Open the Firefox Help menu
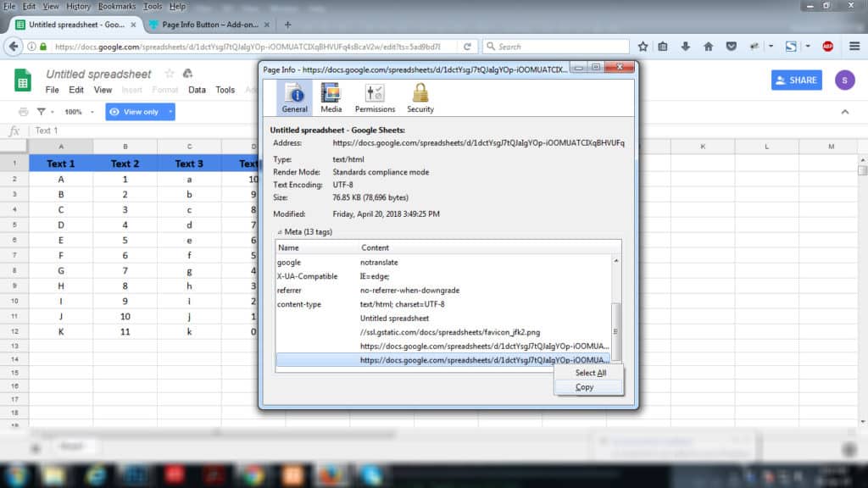This screenshot has height=488, width=868. [177, 7]
